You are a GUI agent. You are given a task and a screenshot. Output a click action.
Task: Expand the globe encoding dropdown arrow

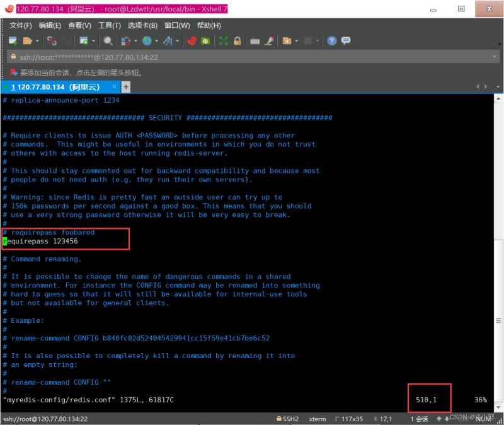coord(156,41)
